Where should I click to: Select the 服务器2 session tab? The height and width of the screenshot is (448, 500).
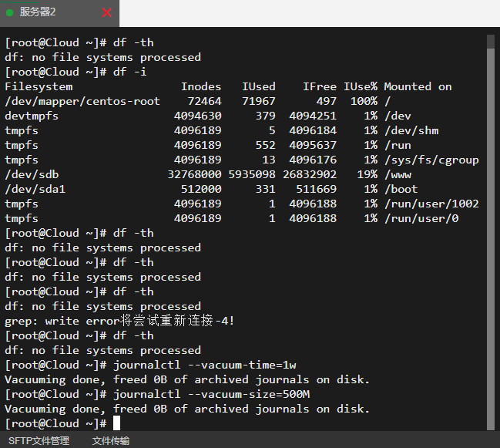[59, 13]
